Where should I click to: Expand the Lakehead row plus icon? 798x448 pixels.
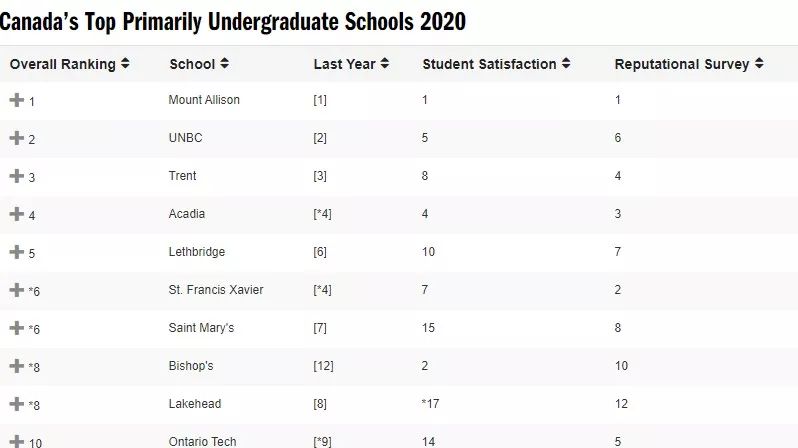(x=17, y=404)
